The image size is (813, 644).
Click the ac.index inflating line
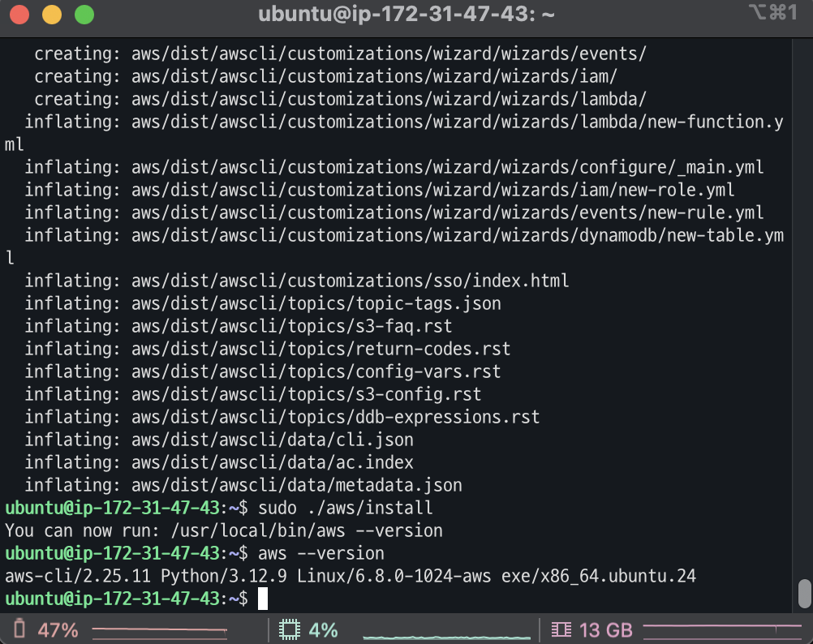tap(219, 462)
